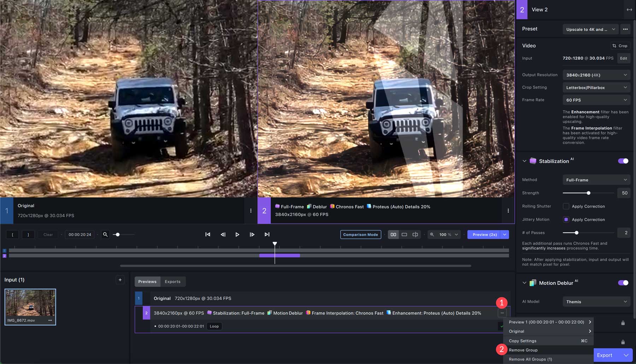Click the plus icon to add an input
Viewport: 636px width, 364px height.
tap(120, 280)
